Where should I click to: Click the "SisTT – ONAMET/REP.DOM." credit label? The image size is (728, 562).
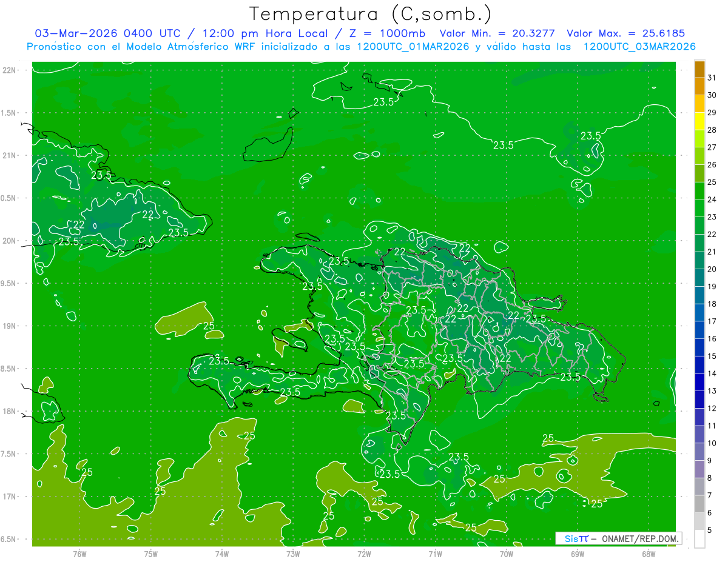click(618, 538)
